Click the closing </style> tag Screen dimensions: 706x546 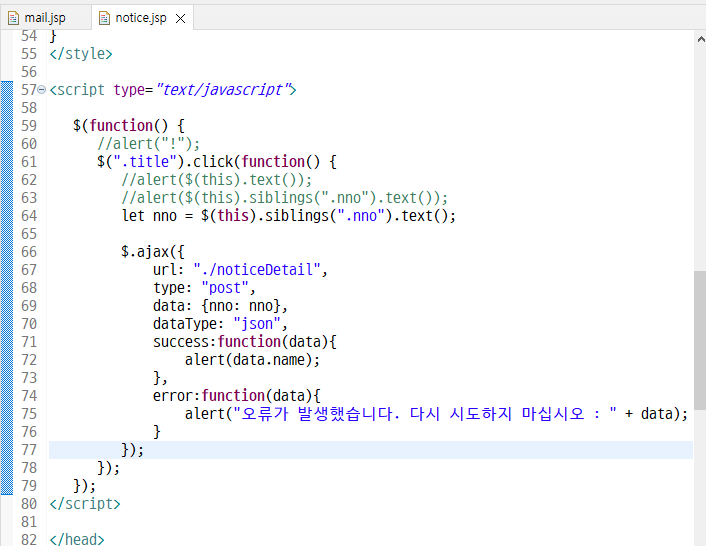81,54
